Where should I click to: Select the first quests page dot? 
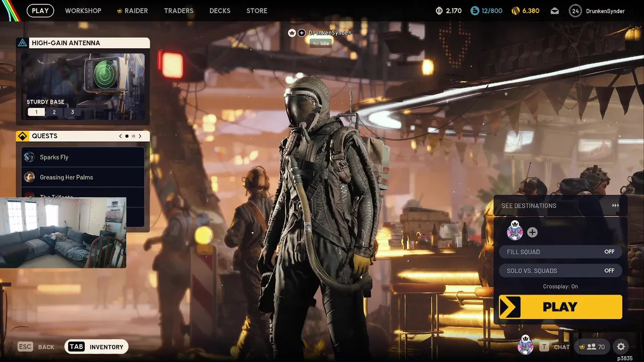tap(127, 136)
